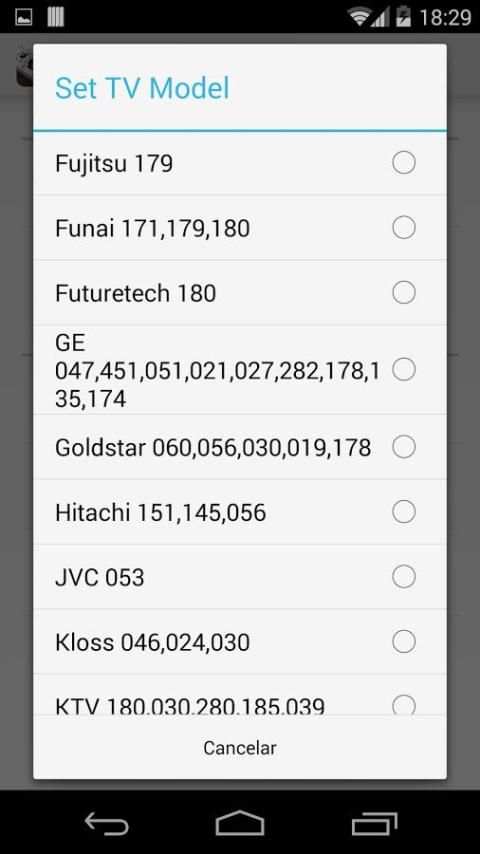Select the Futuretech 180 radio button
Image resolution: width=480 pixels, height=854 pixels.
[404, 293]
